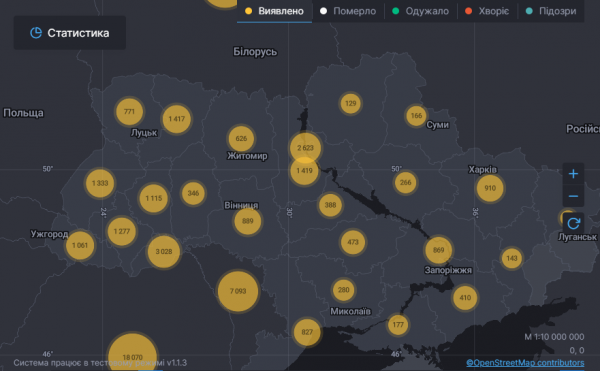Zoom in with the plus icon
The width and height of the screenshot is (600, 371).
click(x=573, y=174)
